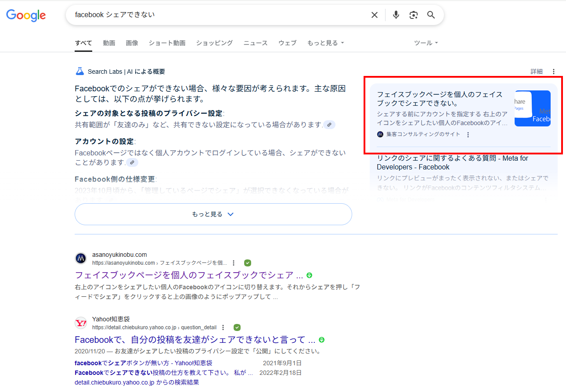The width and height of the screenshot is (566, 392).
Task: Click the heading シェアの対象となる投稿のプライバシー設定
Action: (x=149, y=113)
